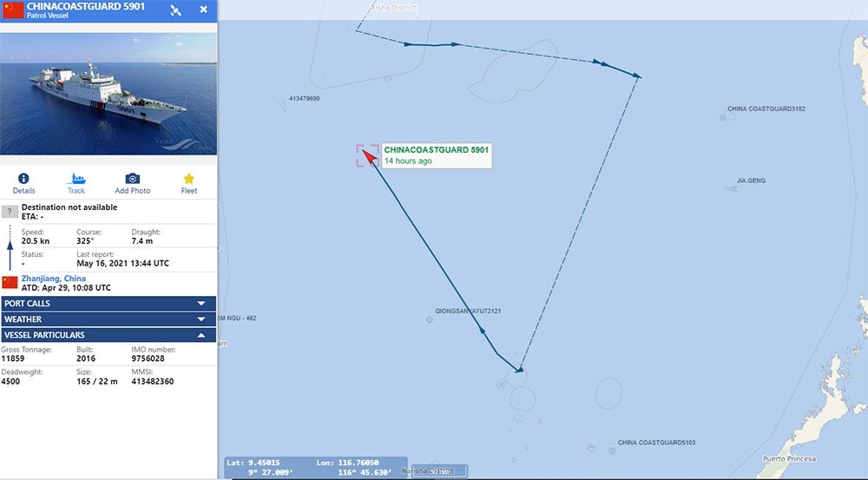Click the Built year 2016
868x480 pixels.
86,358
